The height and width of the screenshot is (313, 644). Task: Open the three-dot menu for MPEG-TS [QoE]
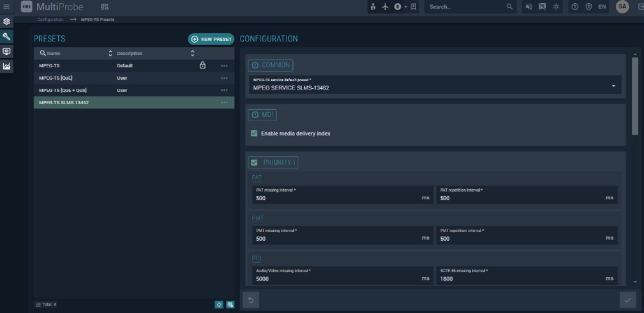click(224, 78)
